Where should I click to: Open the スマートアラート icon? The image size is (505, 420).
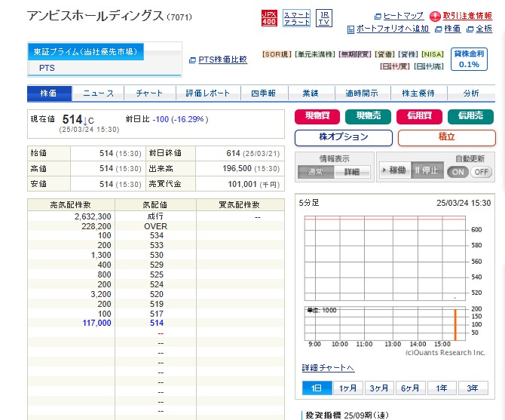coord(296,18)
